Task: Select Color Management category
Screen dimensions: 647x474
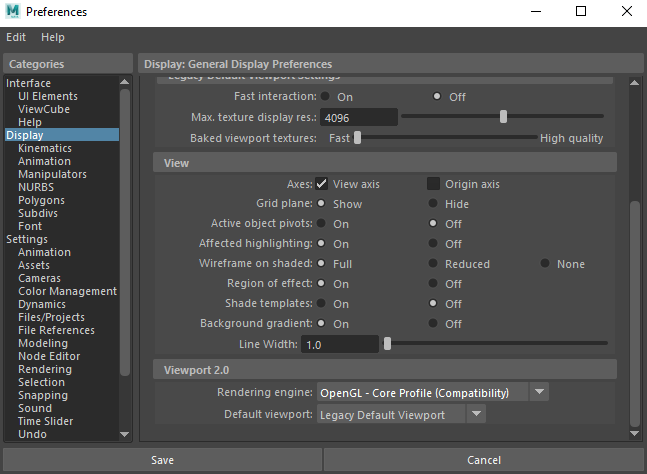Action: 67,291
